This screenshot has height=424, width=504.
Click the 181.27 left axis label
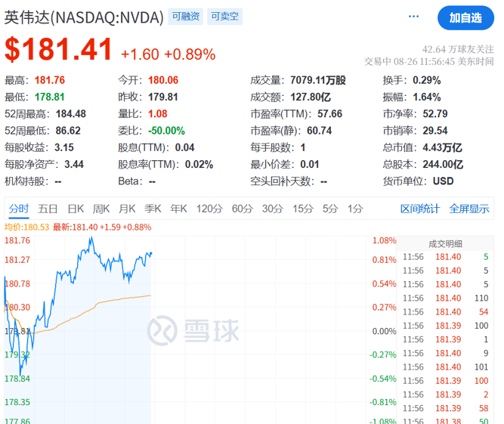point(17,260)
